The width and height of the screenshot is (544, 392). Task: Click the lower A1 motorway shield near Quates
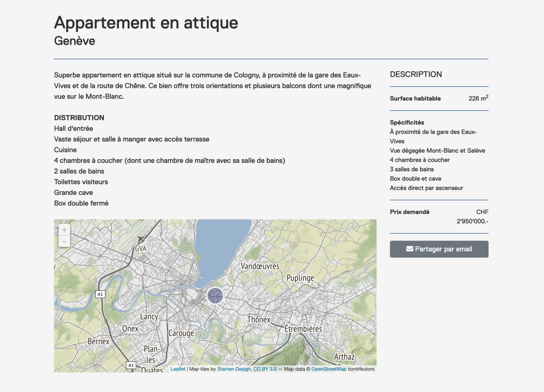tap(131, 365)
